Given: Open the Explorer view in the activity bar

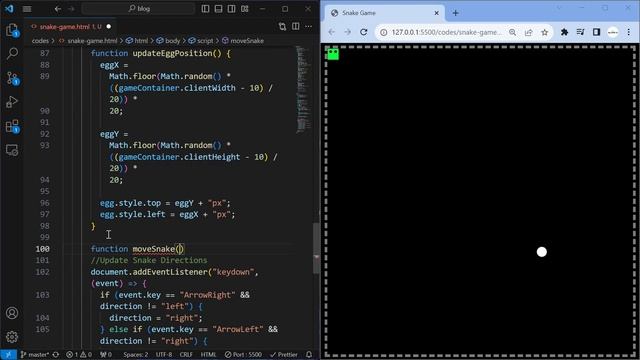Looking at the screenshot, I should [12, 30].
